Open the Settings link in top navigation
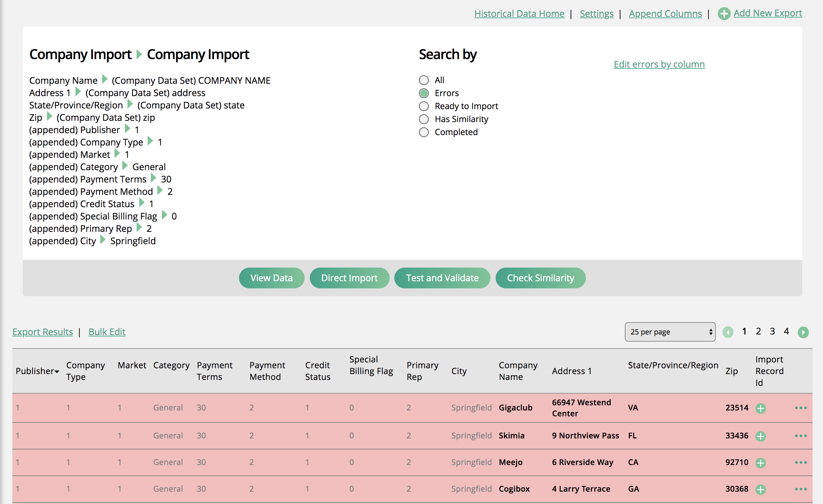The width and height of the screenshot is (823, 504). pos(596,14)
